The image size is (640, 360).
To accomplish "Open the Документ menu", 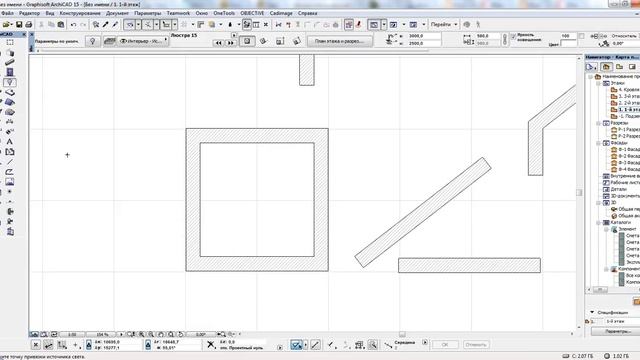I will coord(117,13).
